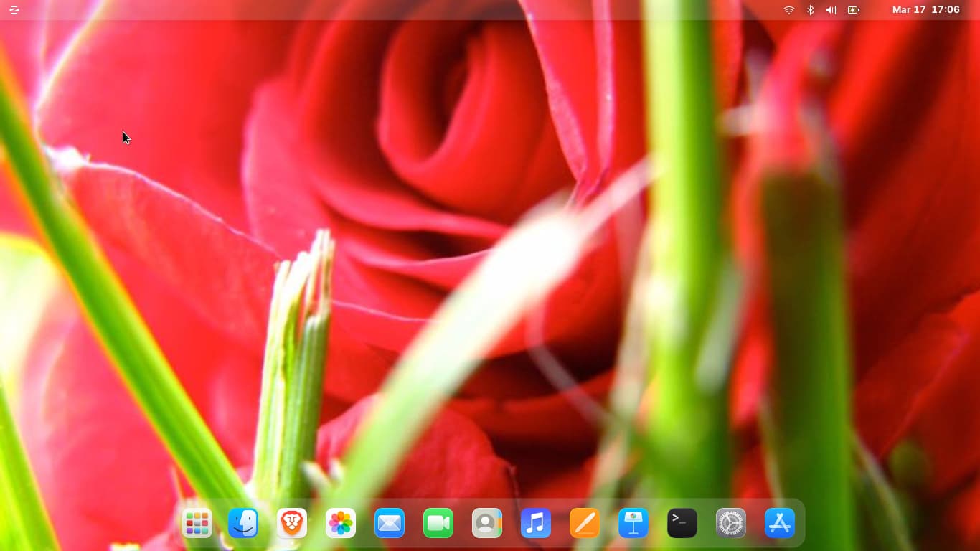Open the volume control indicator

pyautogui.click(x=831, y=10)
